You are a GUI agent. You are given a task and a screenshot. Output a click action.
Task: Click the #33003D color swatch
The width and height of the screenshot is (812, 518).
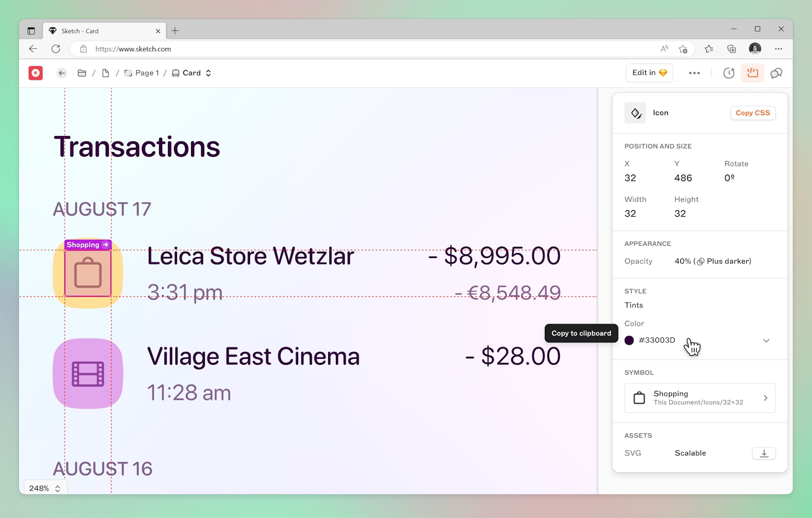(x=629, y=340)
